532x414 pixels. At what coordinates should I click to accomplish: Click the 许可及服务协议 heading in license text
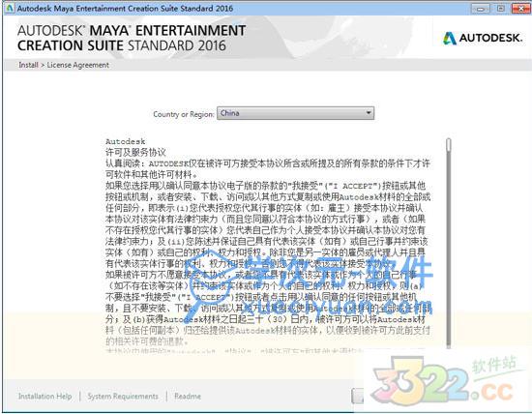point(135,153)
